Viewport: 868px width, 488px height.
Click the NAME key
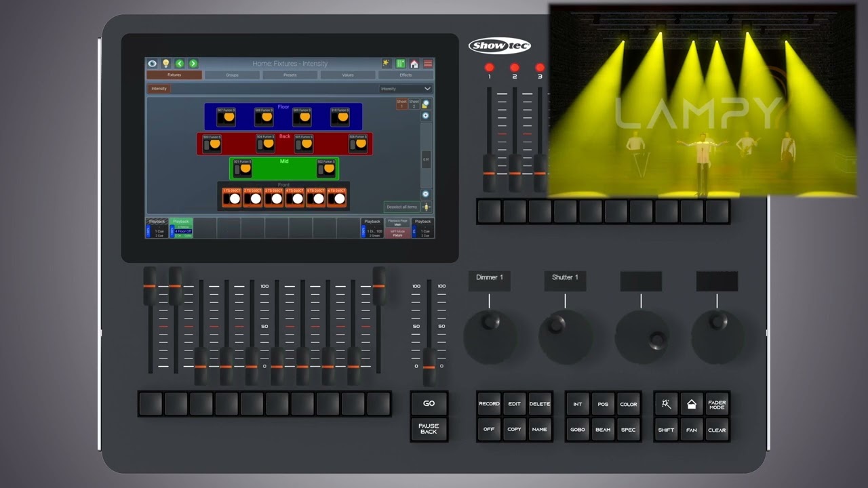pos(540,430)
